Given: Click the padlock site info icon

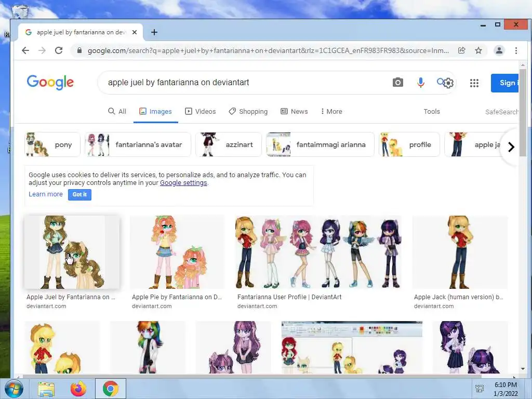Looking at the screenshot, I should click(x=79, y=50).
